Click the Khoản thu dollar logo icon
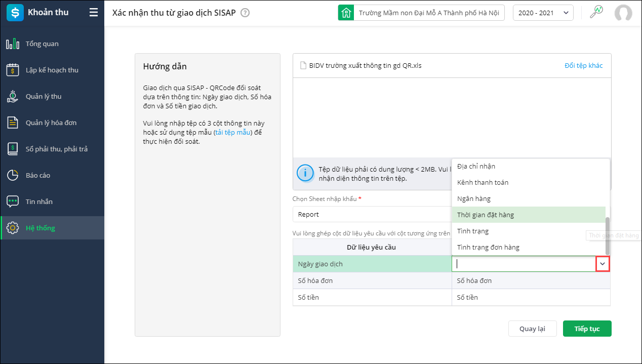 coord(15,13)
